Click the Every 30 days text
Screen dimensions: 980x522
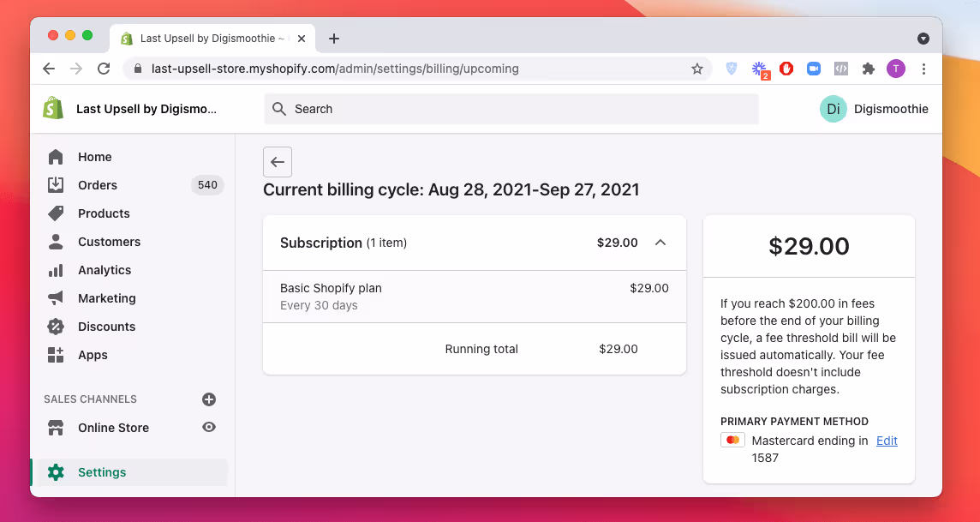point(319,306)
